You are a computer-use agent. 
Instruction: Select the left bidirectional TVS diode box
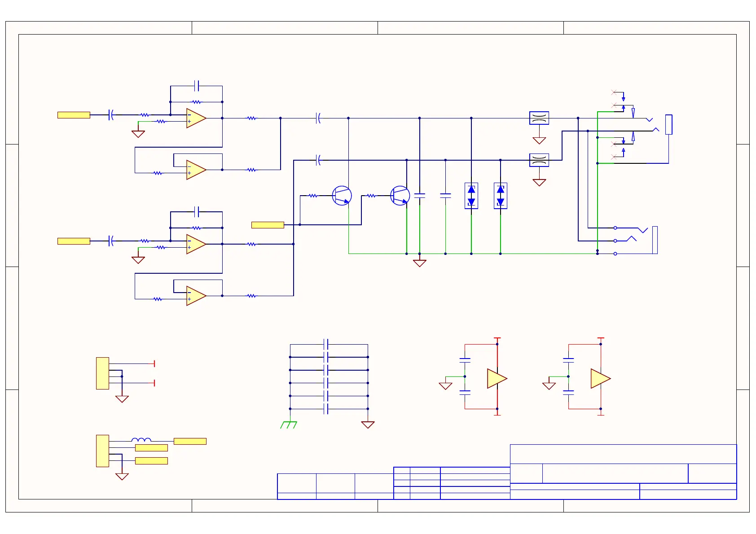471,196
